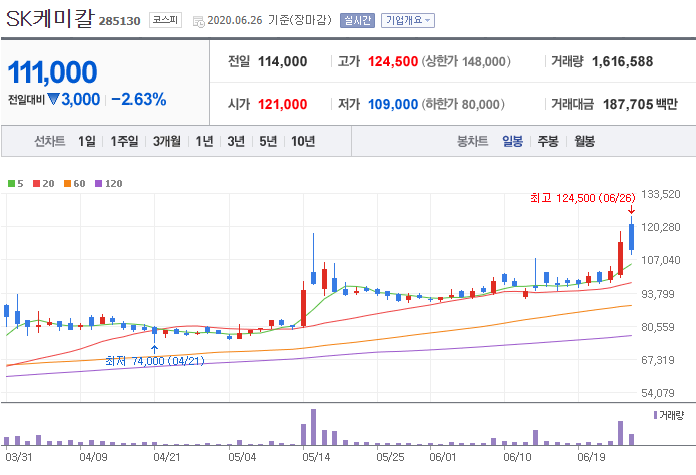Click the latest blue candlestick at 06/26

[631, 237]
